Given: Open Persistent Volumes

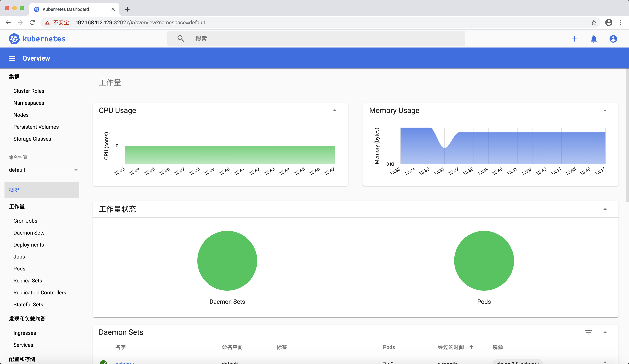Looking at the screenshot, I should (36, 127).
